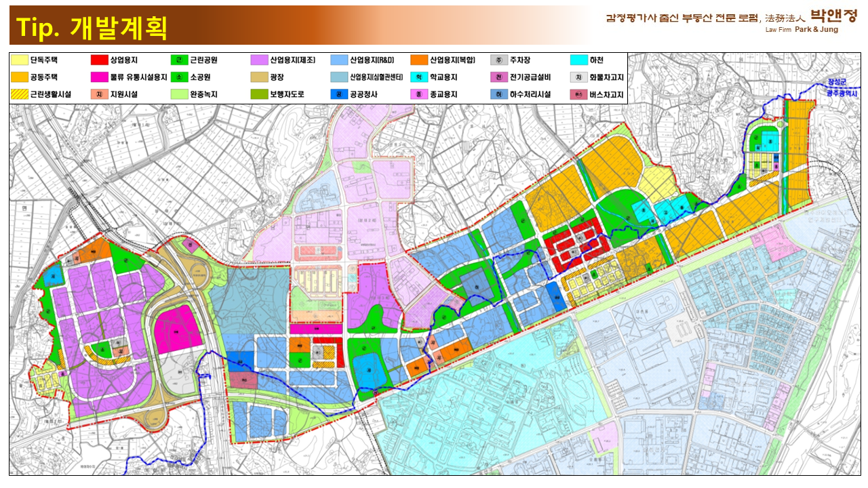Click the 지원시설 legend icon
868x488 pixels.
pyautogui.click(x=100, y=94)
